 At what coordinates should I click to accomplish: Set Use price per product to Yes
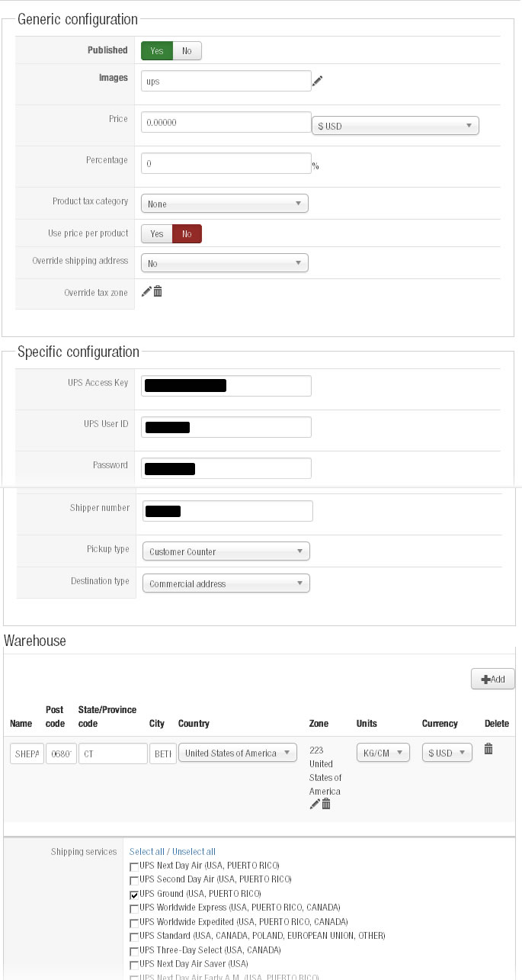[157, 233]
